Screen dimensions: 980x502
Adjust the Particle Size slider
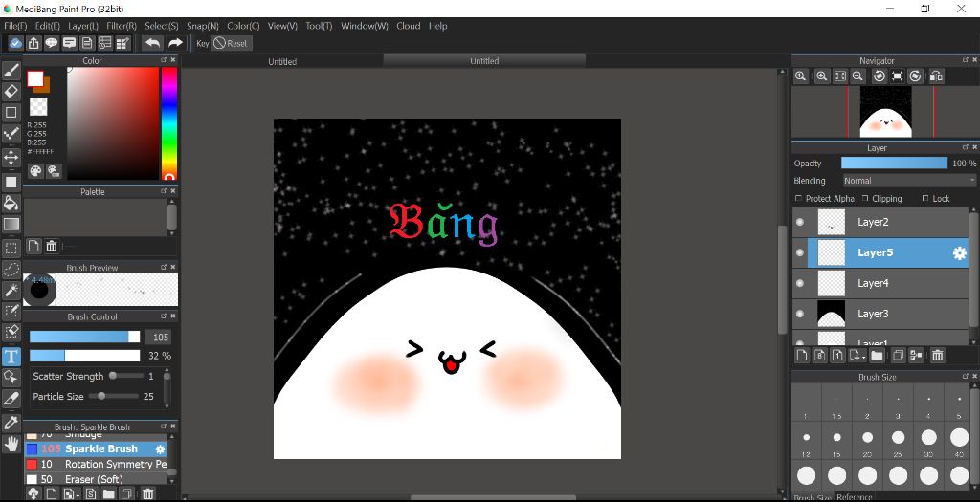point(114,396)
